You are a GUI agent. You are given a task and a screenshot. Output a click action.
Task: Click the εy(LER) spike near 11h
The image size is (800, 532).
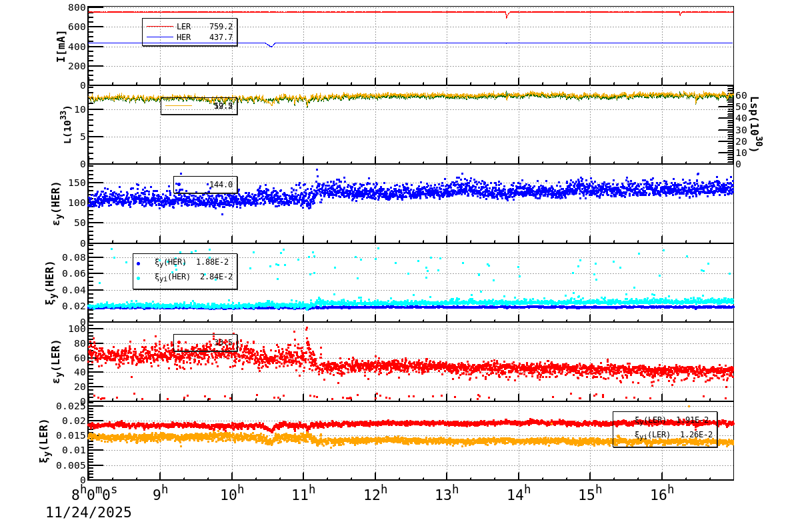(x=306, y=329)
